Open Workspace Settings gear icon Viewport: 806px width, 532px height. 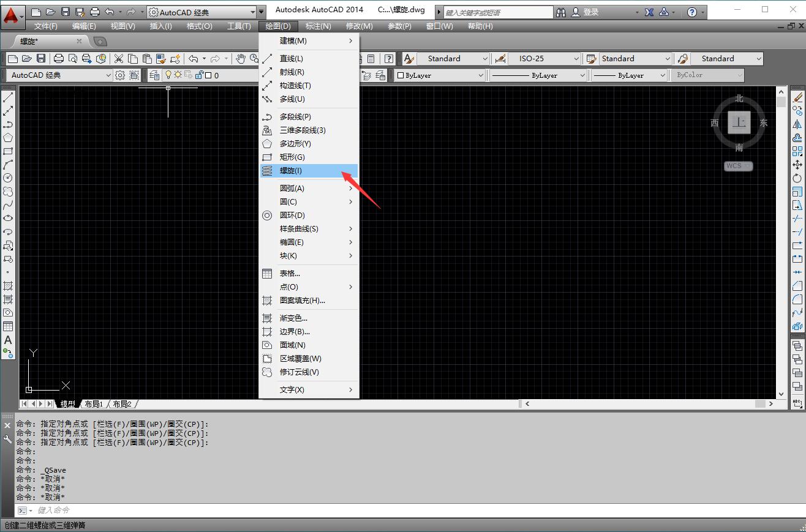[x=120, y=75]
